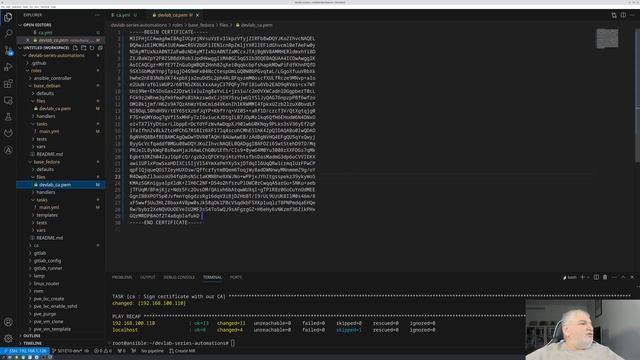Image resolution: width=640 pixels, height=360 pixels.
Task: Expand the .github folder
Action: coord(60,63)
